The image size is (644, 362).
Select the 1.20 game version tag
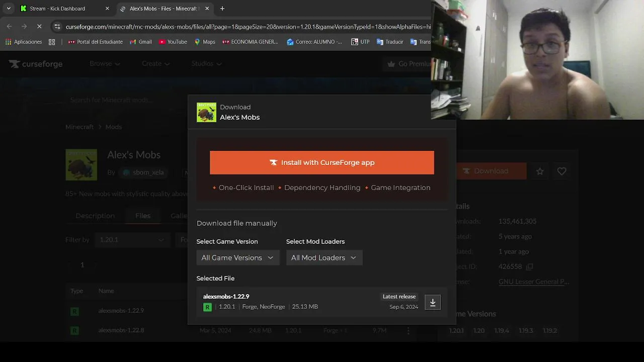tap(479, 330)
